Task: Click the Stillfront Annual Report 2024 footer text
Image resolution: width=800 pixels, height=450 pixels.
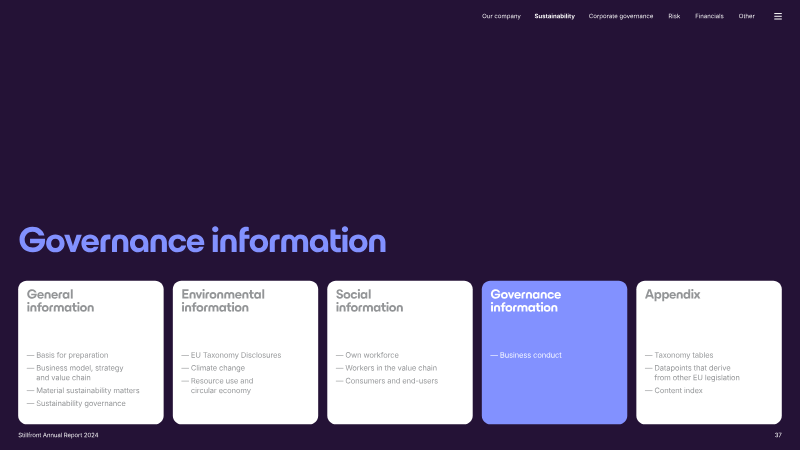Action: coord(58,435)
